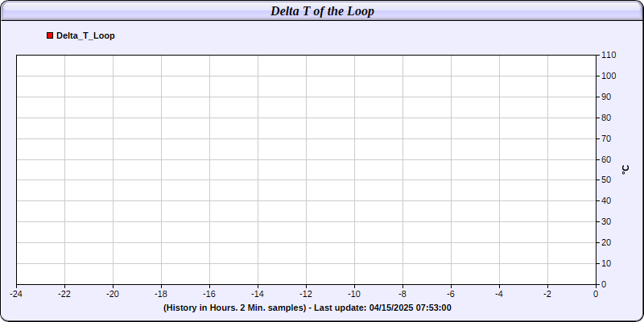The image size is (644, 322).
Task: Click the x-axis label -6
Action: [451, 294]
